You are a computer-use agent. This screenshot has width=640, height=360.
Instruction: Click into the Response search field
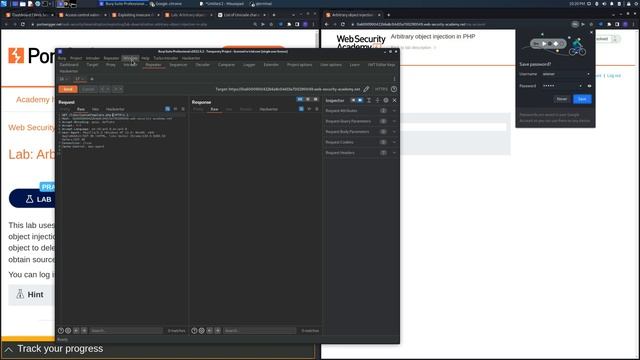pyautogui.click(x=259, y=331)
